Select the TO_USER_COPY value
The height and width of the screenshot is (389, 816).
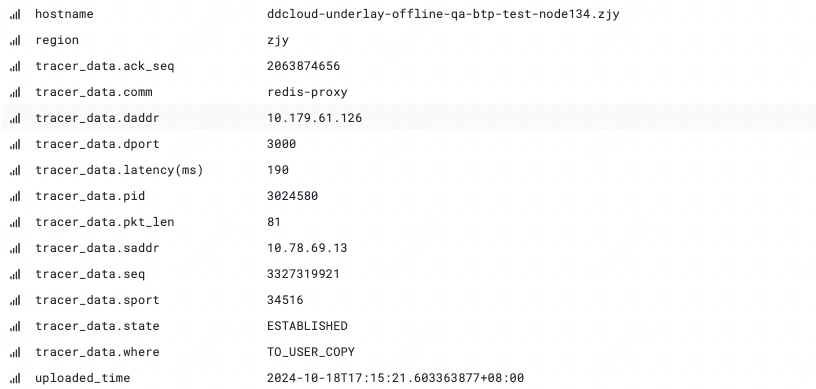coord(311,352)
